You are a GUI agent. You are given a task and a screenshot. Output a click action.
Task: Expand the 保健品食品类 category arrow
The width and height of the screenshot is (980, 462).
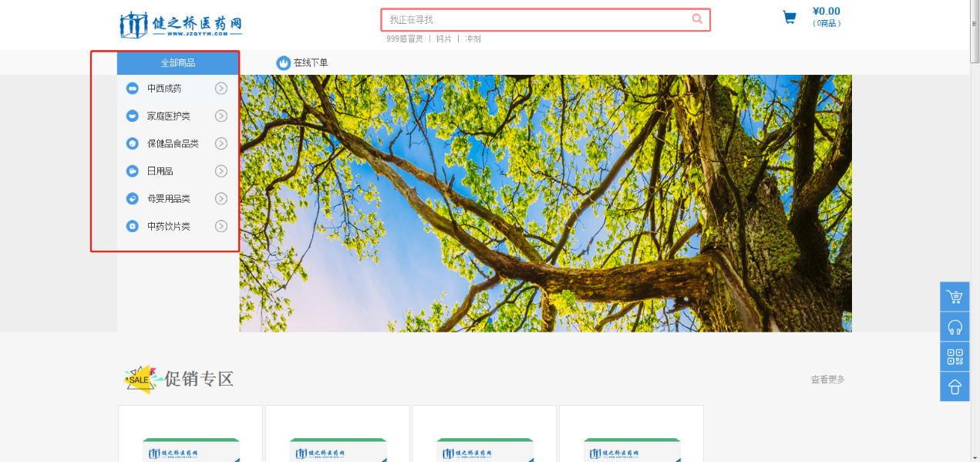click(221, 143)
